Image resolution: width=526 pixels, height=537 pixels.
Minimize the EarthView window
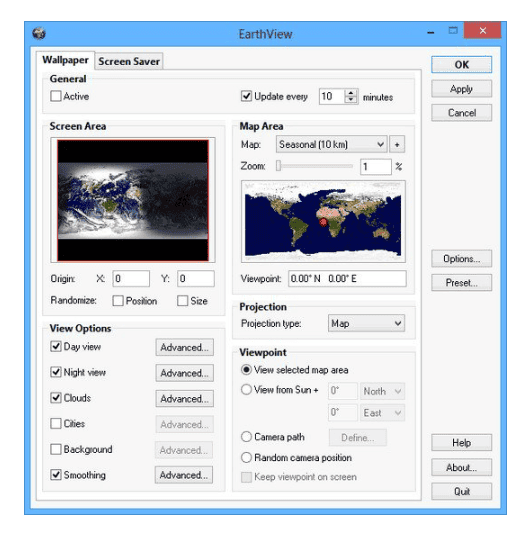(x=431, y=33)
